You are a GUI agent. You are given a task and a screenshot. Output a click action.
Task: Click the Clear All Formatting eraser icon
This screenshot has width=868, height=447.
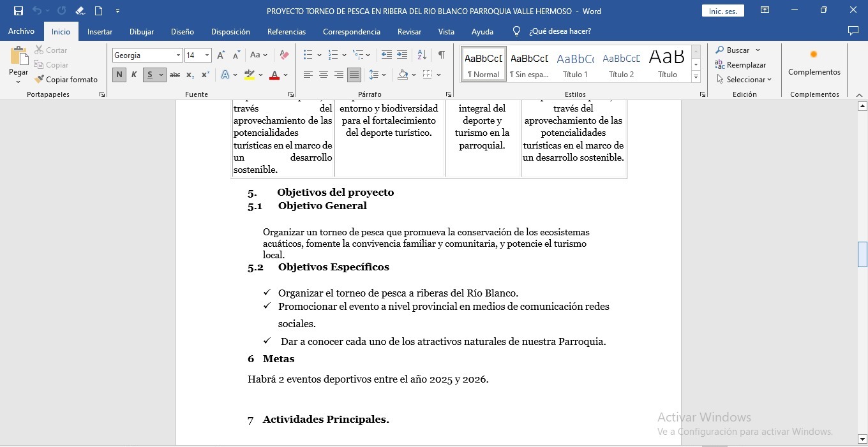[x=285, y=55]
